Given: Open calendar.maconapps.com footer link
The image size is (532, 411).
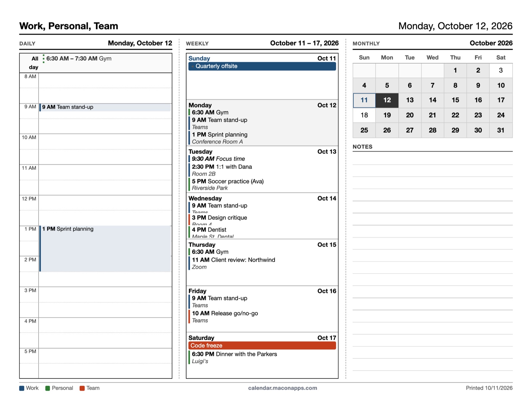Looking at the screenshot, I should coord(283,388).
